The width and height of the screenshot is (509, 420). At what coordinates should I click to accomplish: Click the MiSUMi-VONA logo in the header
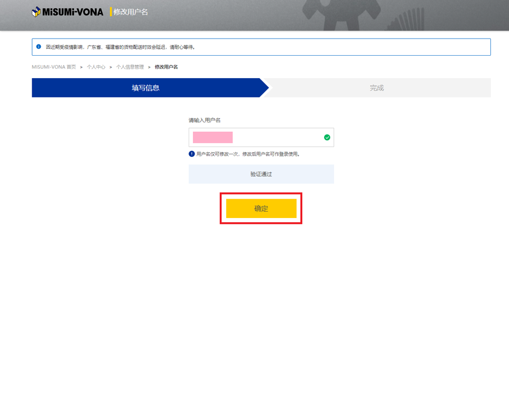pyautogui.click(x=68, y=12)
